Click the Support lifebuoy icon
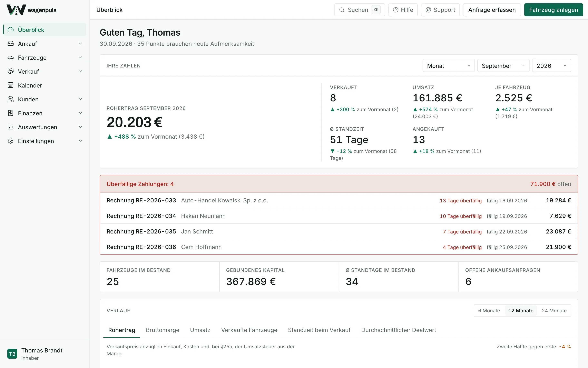Screen dimensions: 588x368 (x=428, y=10)
